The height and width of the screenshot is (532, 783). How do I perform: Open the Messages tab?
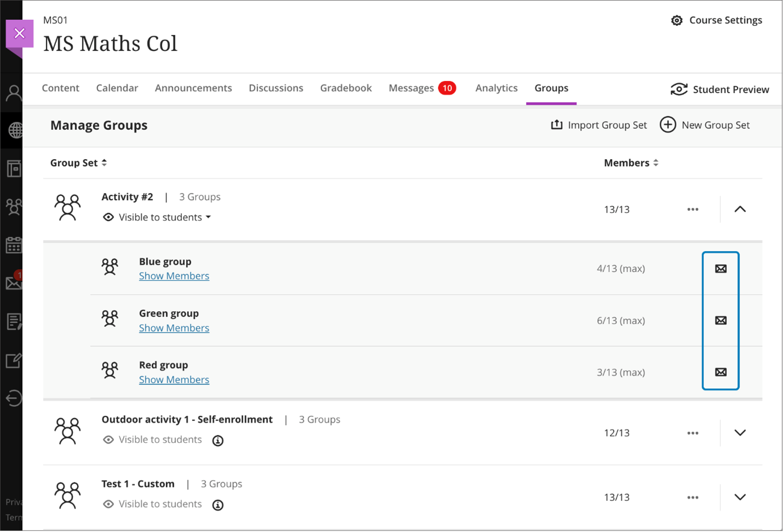[411, 88]
